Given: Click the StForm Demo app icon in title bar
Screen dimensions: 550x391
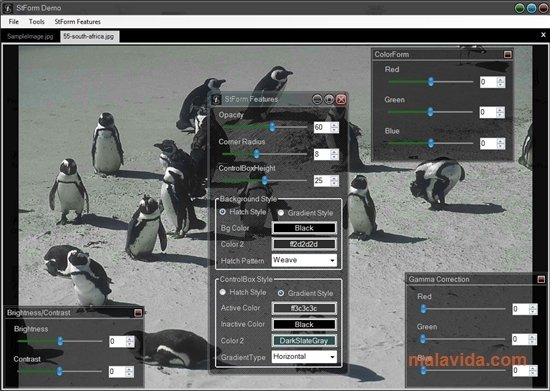Looking at the screenshot, I should coord(8,8).
